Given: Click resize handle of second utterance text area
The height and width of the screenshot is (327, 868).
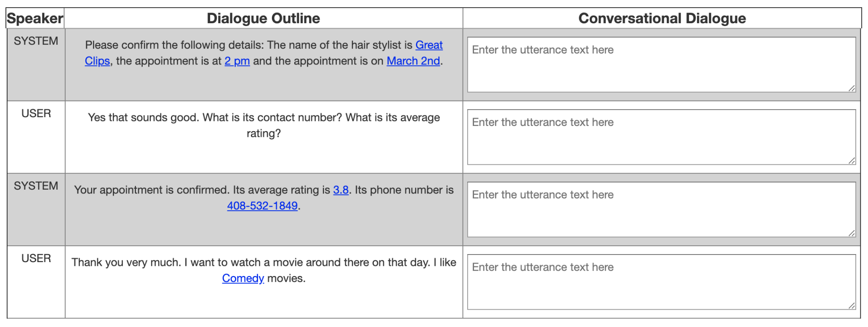Looking at the screenshot, I should 852,161.
